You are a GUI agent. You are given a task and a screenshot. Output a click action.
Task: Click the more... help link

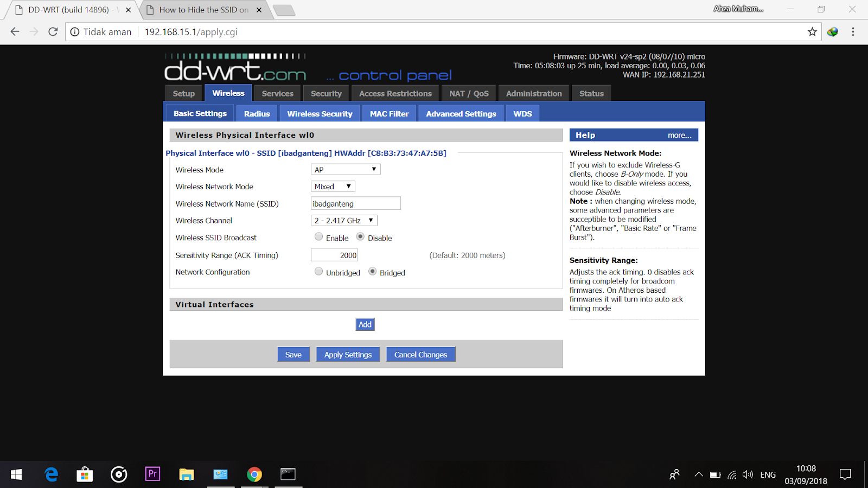(x=679, y=134)
